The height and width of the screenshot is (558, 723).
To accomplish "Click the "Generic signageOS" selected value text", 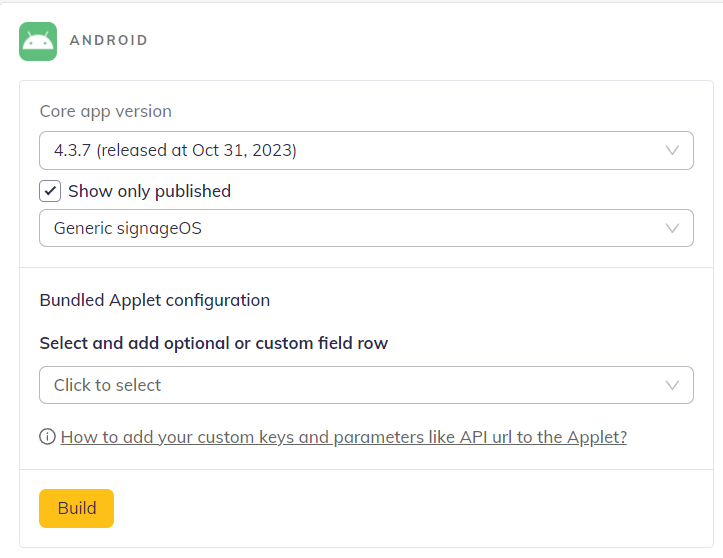I will [x=127, y=228].
